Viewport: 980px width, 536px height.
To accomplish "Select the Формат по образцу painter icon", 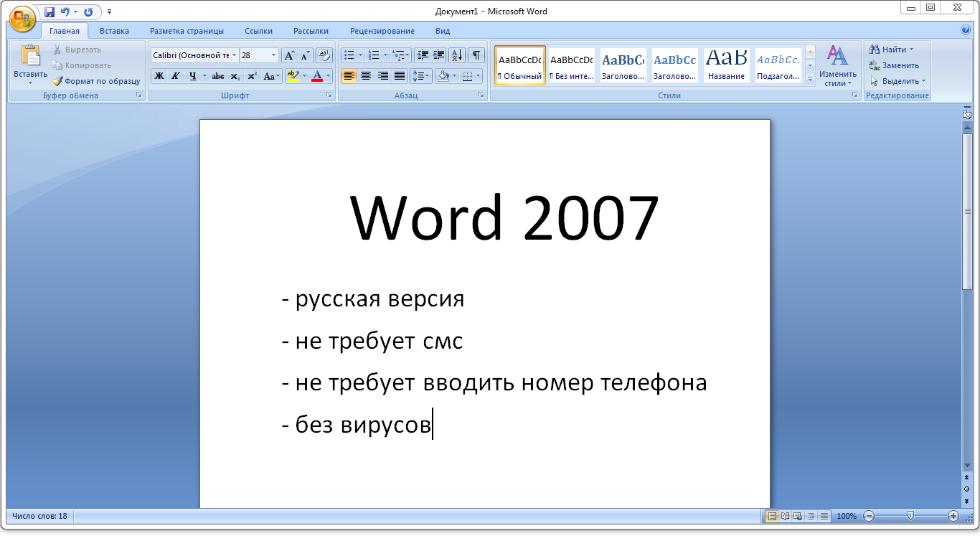I will [x=57, y=81].
